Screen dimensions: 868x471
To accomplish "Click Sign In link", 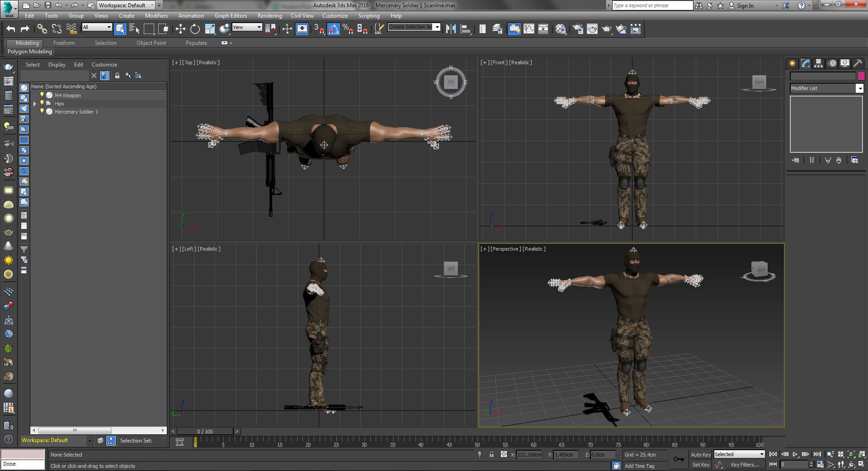I will coord(745,5).
